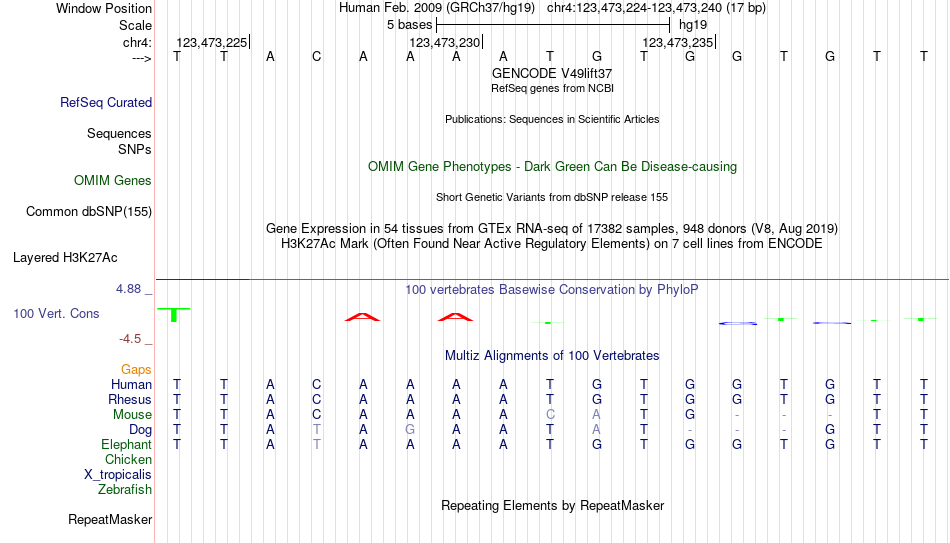Image resolution: width=950 pixels, height=543 pixels.
Task: Click the Window Position label
Action: tap(104, 8)
